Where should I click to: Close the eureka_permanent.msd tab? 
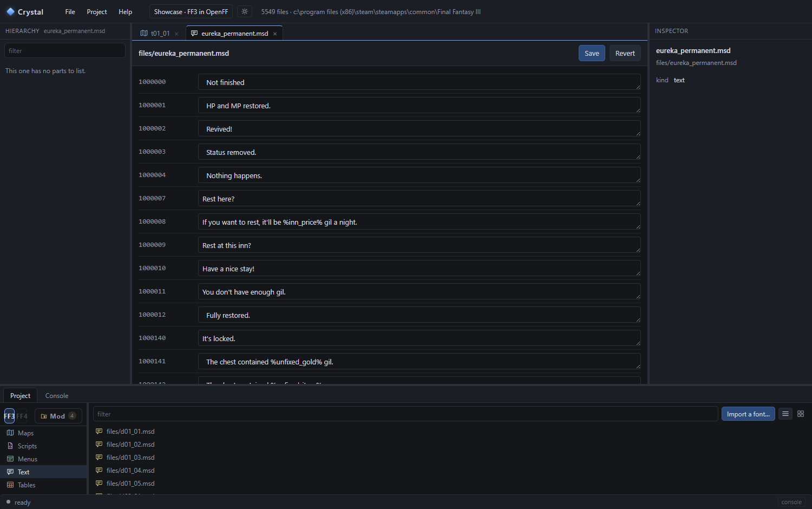point(275,34)
